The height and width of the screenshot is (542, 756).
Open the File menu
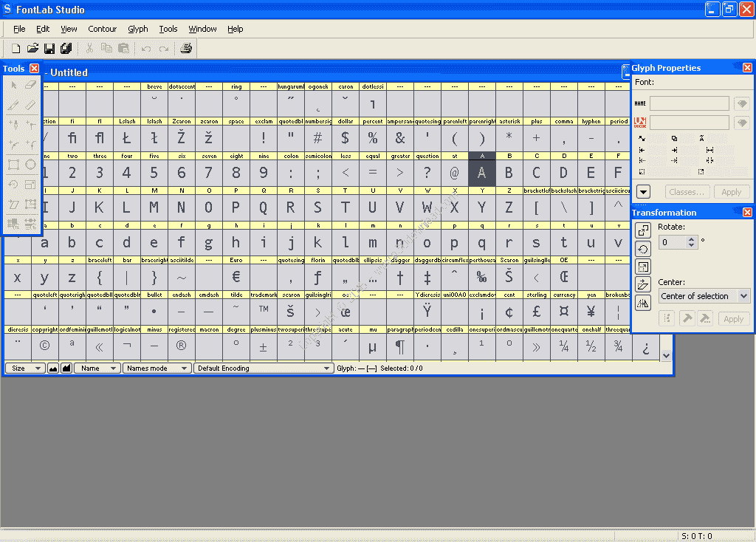(19, 29)
